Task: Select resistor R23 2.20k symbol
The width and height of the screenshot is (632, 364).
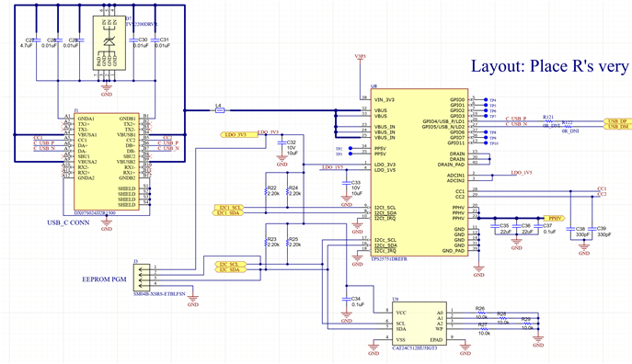Action: (266, 243)
